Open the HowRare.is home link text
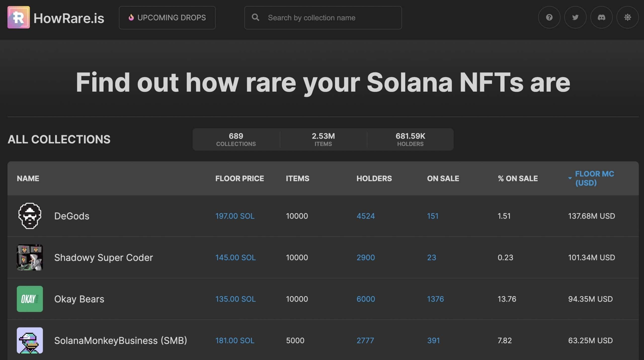The width and height of the screenshot is (644, 360). click(69, 18)
